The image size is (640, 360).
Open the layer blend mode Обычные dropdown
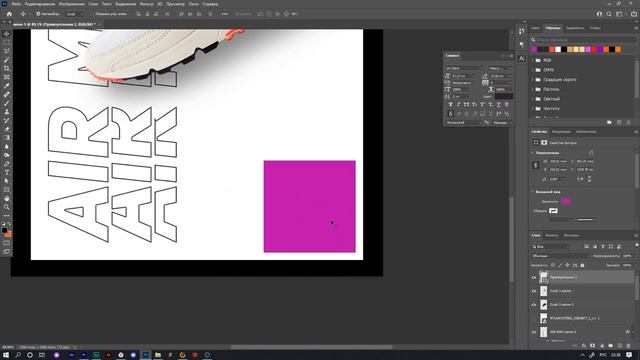[x=561, y=256]
